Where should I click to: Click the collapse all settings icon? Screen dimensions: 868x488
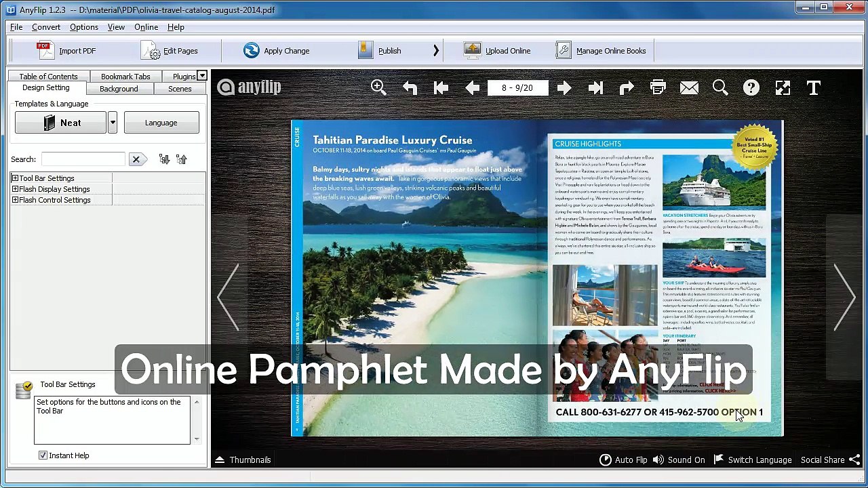pos(181,159)
